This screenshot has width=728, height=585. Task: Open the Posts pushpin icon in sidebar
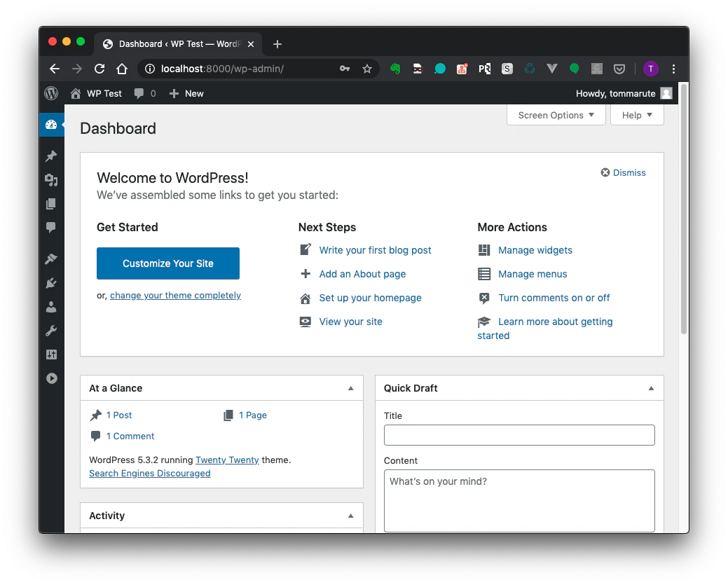click(51, 156)
